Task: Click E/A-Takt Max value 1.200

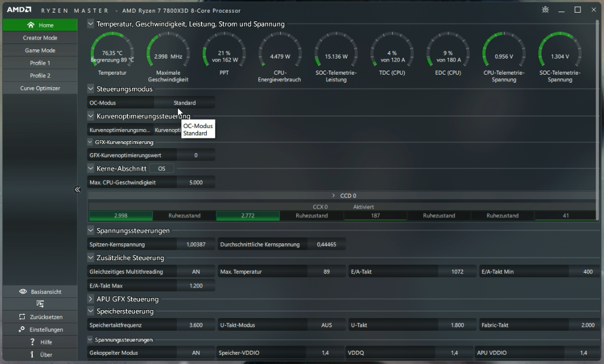Action: 196,286
